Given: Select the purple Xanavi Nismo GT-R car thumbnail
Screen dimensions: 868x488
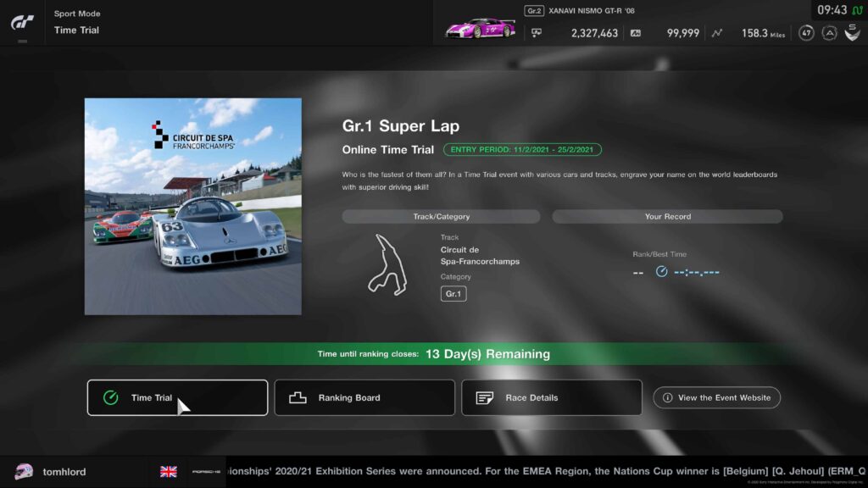Looking at the screenshot, I should click(480, 28).
